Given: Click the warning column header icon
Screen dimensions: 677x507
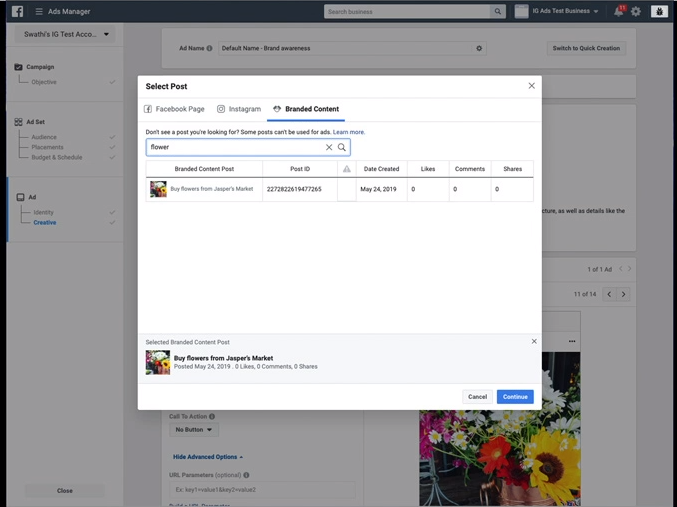Looking at the screenshot, I should click(x=347, y=169).
